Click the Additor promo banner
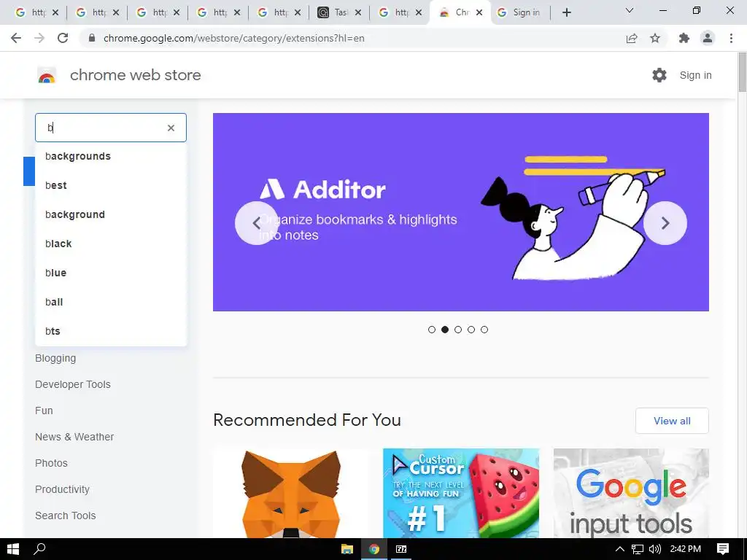Image resolution: width=747 pixels, height=560 pixels. click(x=461, y=212)
